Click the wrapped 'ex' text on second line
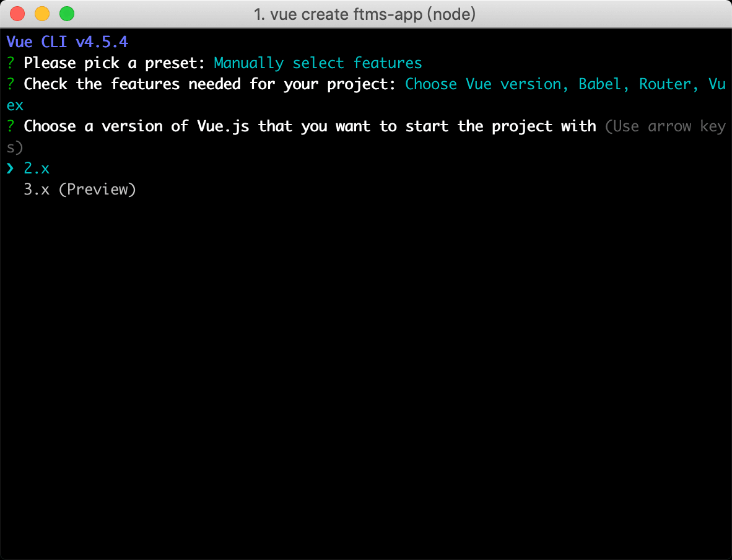This screenshot has width=732, height=560. pos(15,105)
